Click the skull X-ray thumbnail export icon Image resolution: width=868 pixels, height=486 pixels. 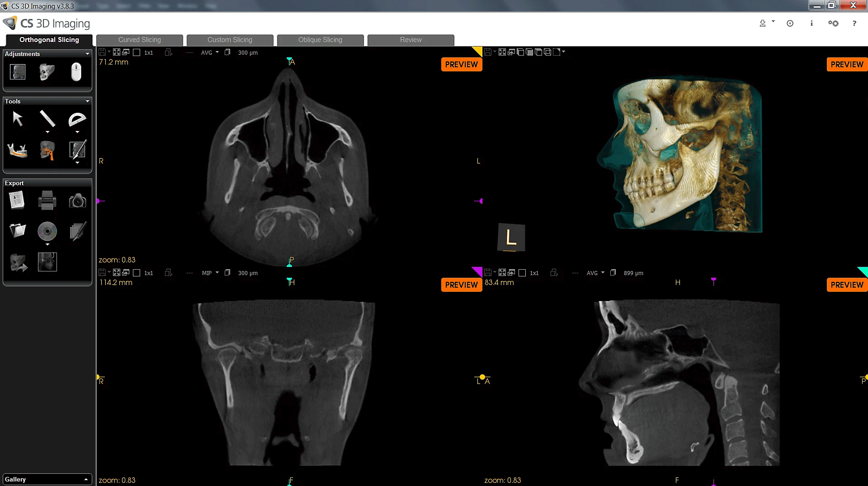pyautogui.click(x=47, y=262)
